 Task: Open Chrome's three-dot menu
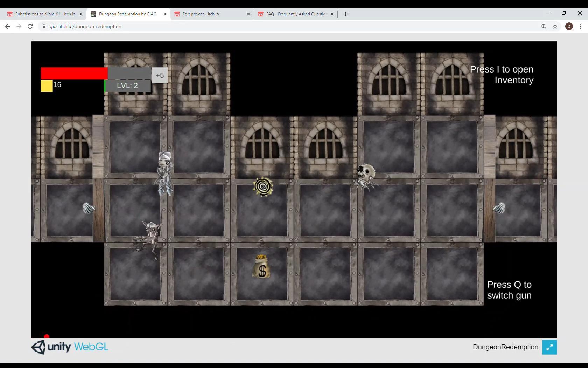click(x=581, y=26)
